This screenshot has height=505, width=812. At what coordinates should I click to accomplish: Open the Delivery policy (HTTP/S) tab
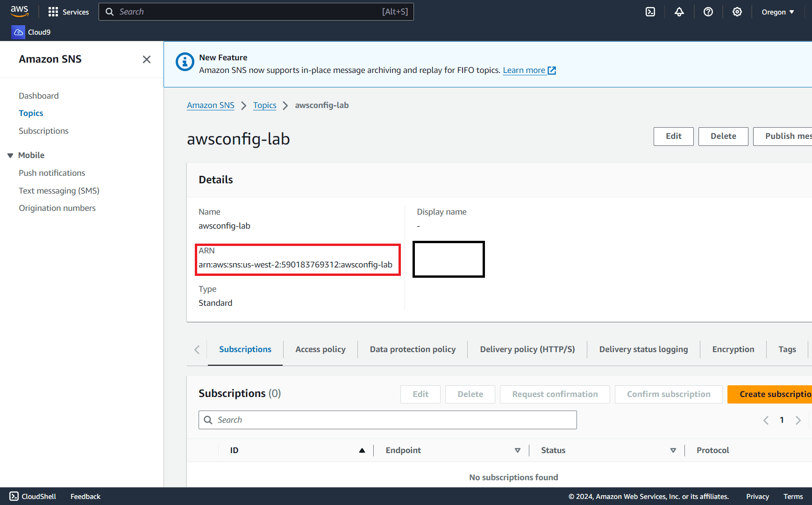click(527, 349)
